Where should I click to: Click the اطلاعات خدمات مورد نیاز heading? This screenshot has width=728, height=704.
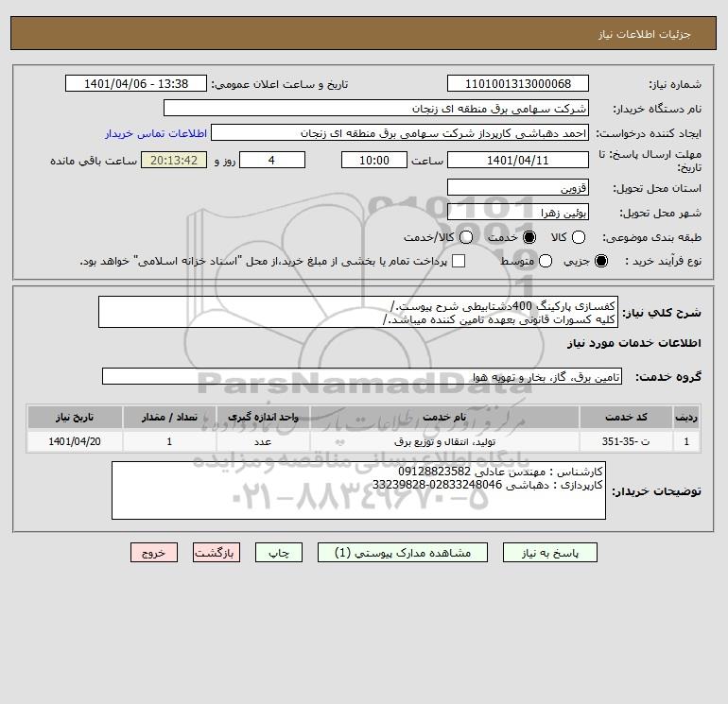tap(633, 343)
